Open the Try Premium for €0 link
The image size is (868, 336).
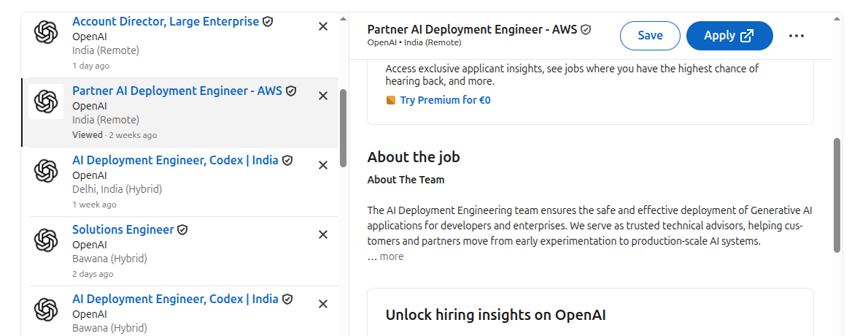(445, 100)
